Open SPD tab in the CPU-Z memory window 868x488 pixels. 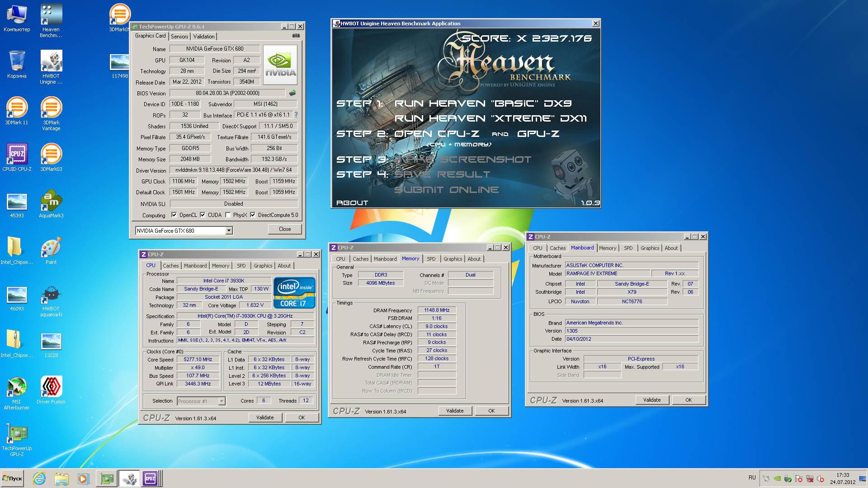(x=431, y=259)
